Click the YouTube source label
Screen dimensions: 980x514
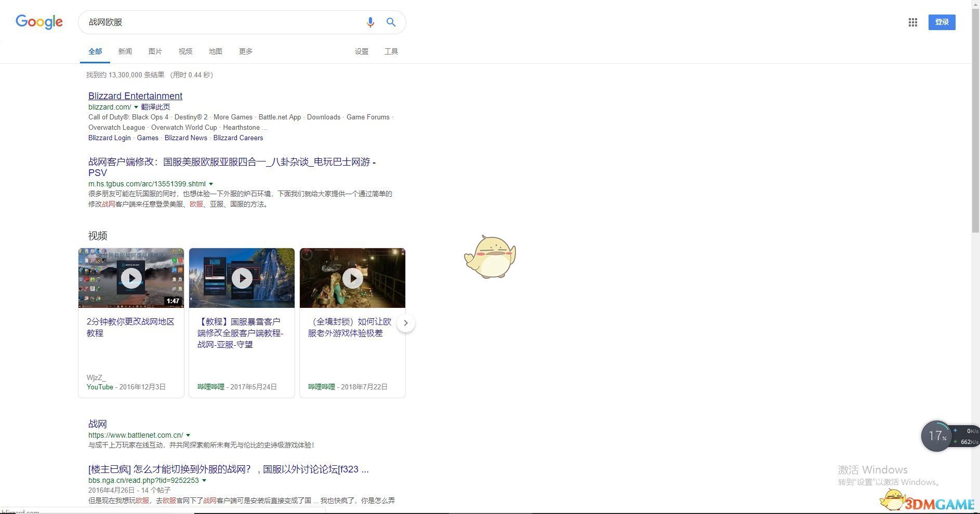point(100,387)
